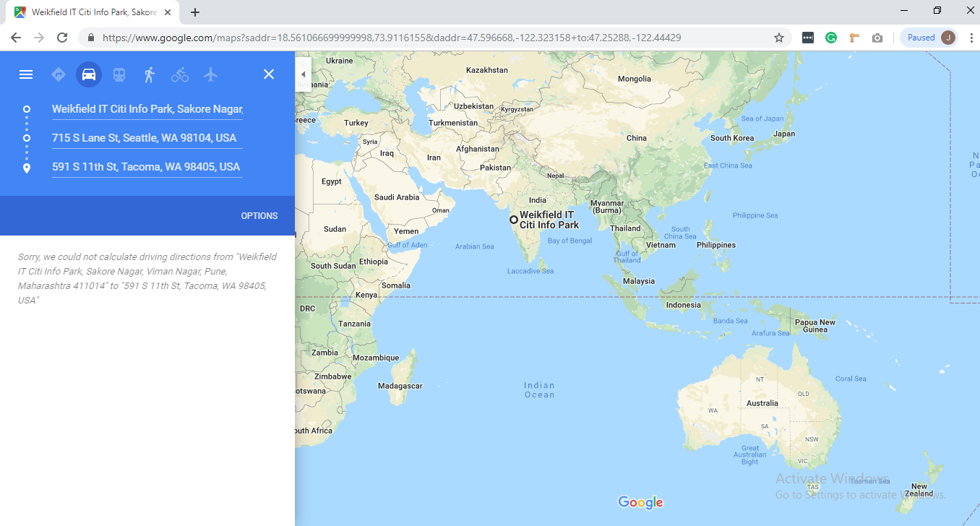Edit the 591 S 11th St, Tacoma field

147,167
